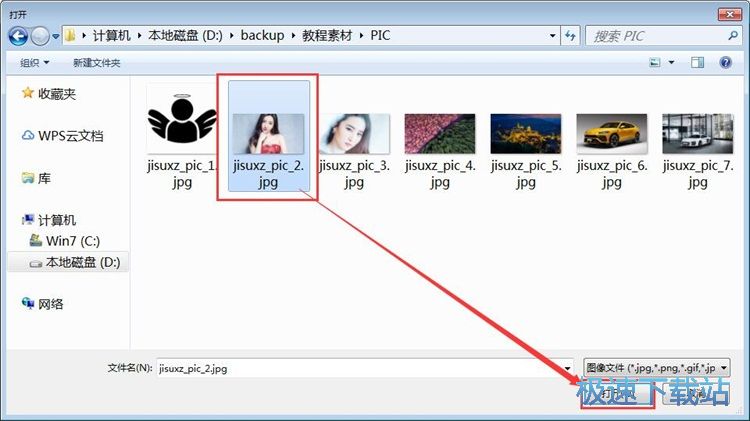Click the network icon beside 网络
750x421 pixels.
pos(28,303)
